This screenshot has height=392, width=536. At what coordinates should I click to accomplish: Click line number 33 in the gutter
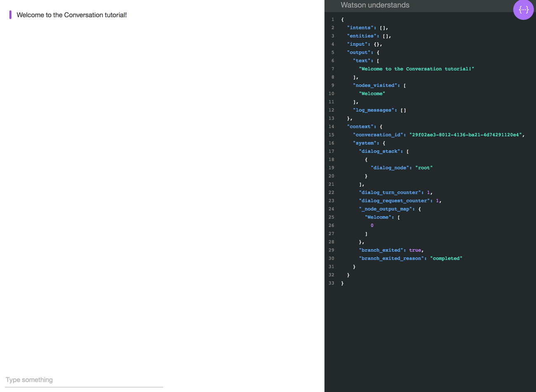[331, 283]
